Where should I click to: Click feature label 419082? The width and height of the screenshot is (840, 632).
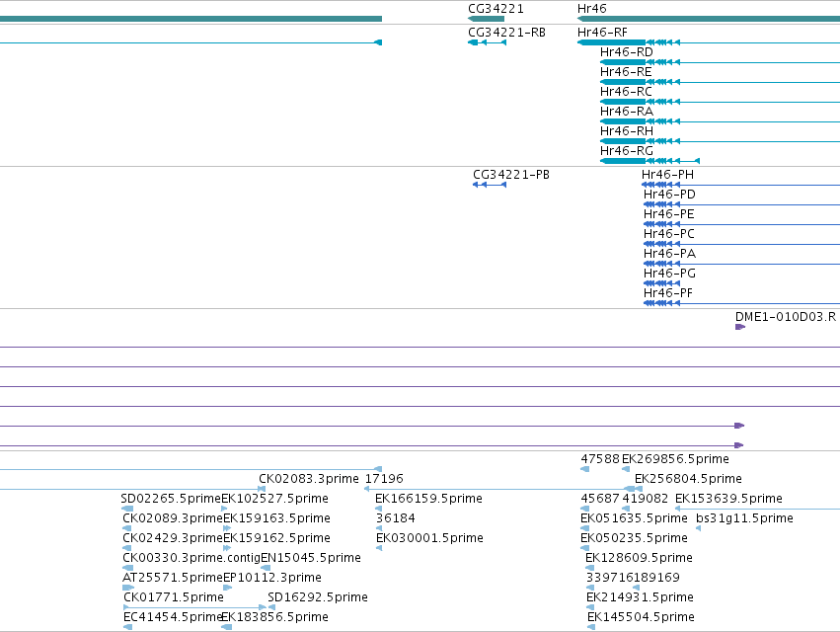(645, 499)
